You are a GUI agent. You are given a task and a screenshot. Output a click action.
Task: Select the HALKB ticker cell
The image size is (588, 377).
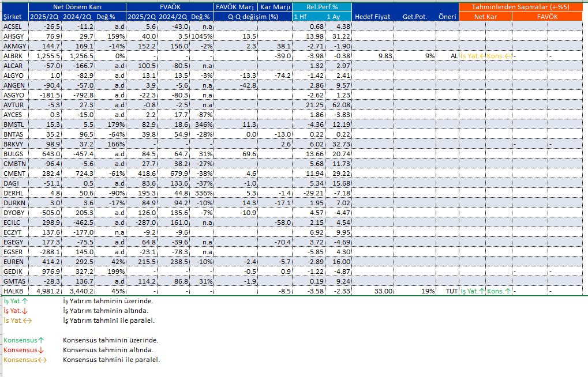click(12, 291)
